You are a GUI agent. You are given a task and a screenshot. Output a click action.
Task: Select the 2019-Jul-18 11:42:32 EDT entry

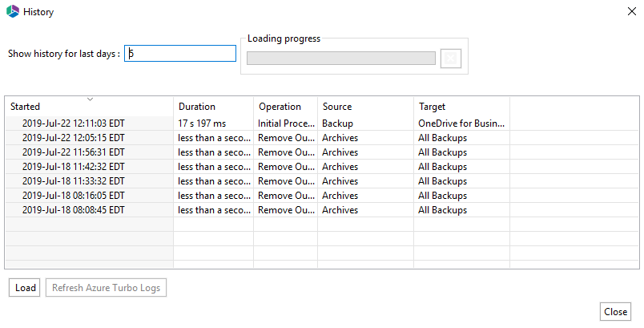pyautogui.click(x=74, y=167)
